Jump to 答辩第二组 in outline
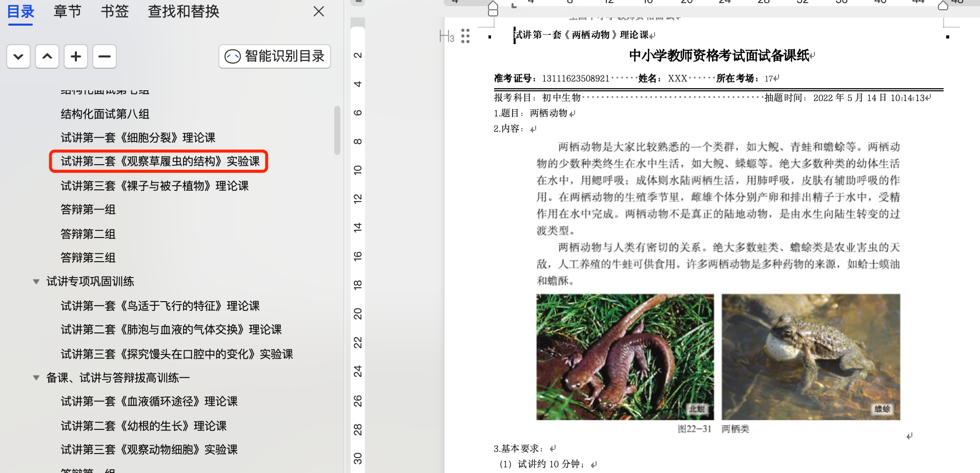Image resolution: width=980 pixels, height=473 pixels. pos(88,234)
